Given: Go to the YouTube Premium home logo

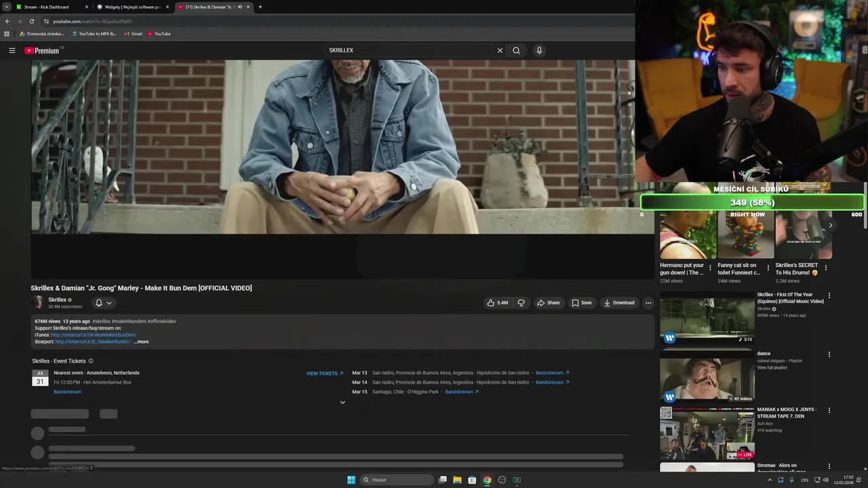Looking at the screenshot, I should pyautogui.click(x=43, y=50).
